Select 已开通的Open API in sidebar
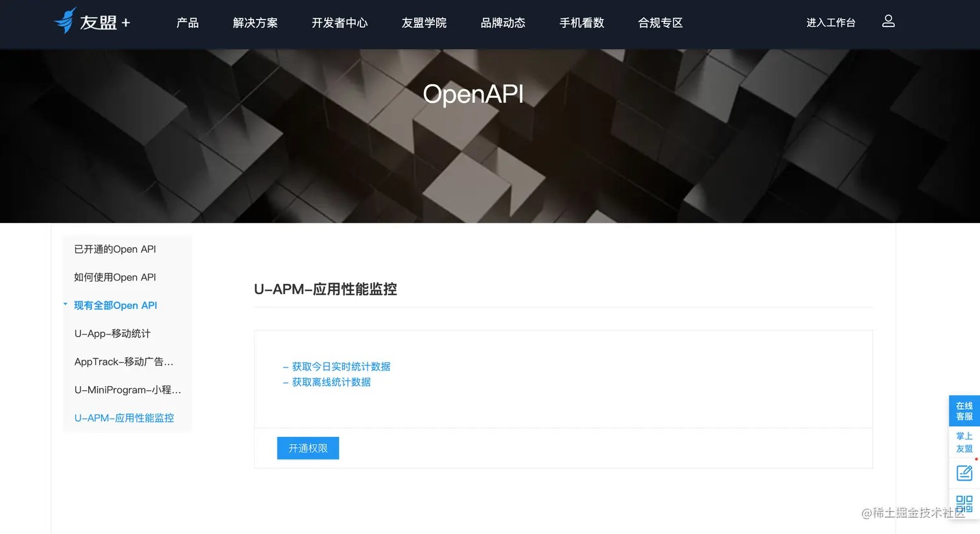 [x=115, y=249]
